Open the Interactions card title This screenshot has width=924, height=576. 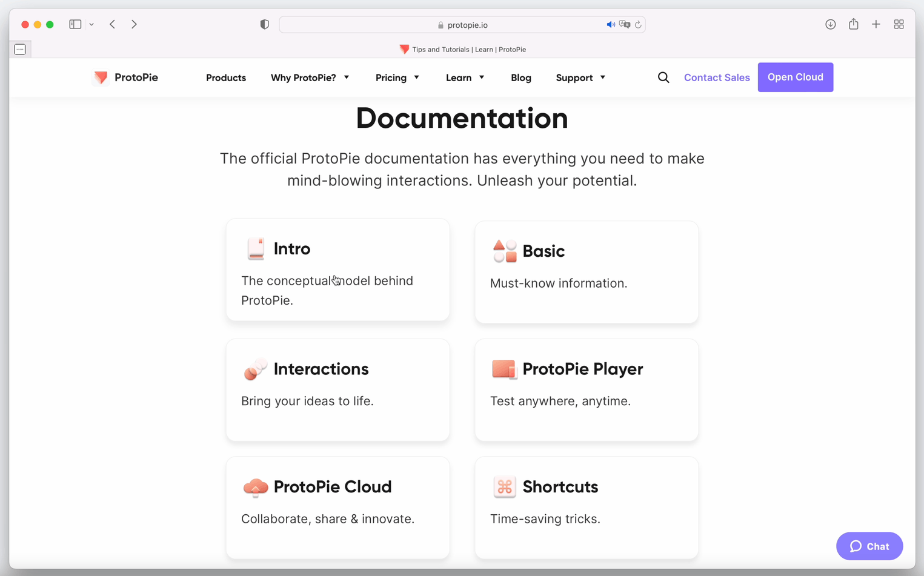321,369
